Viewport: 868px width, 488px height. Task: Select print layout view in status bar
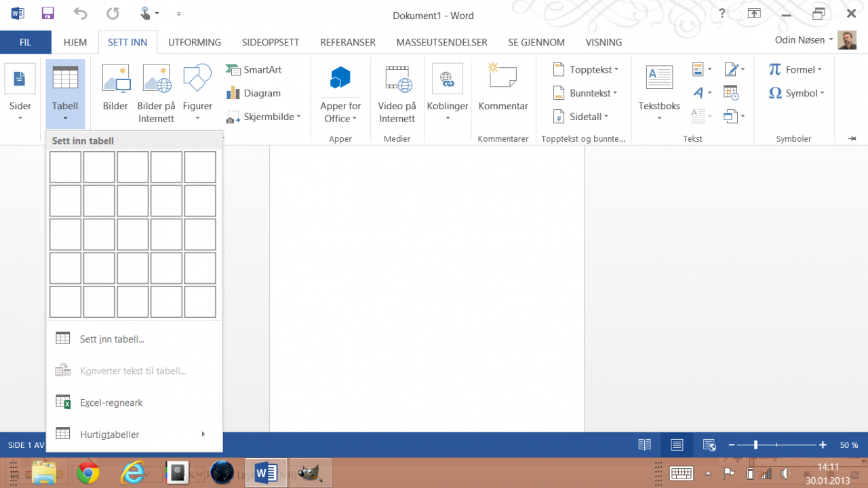(x=677, y=445)
